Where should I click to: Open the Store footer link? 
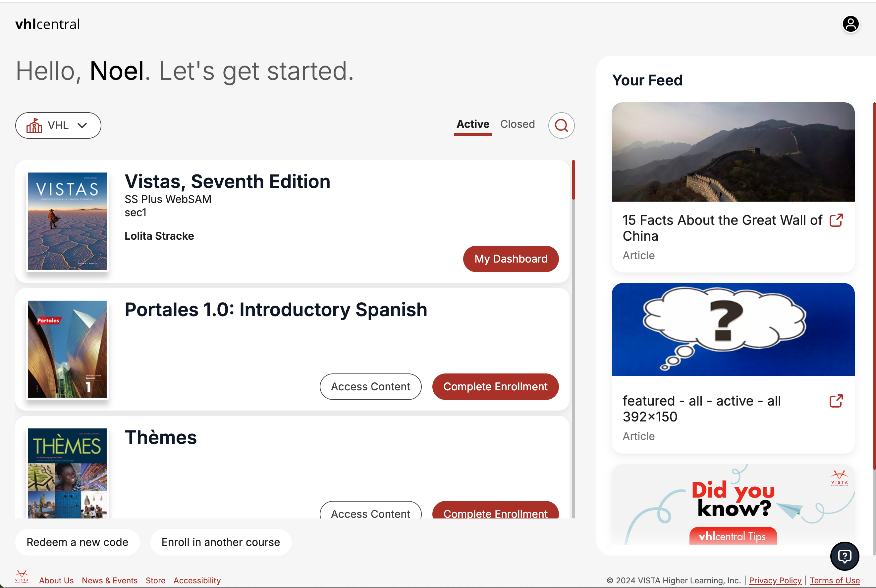coord(155,580)
